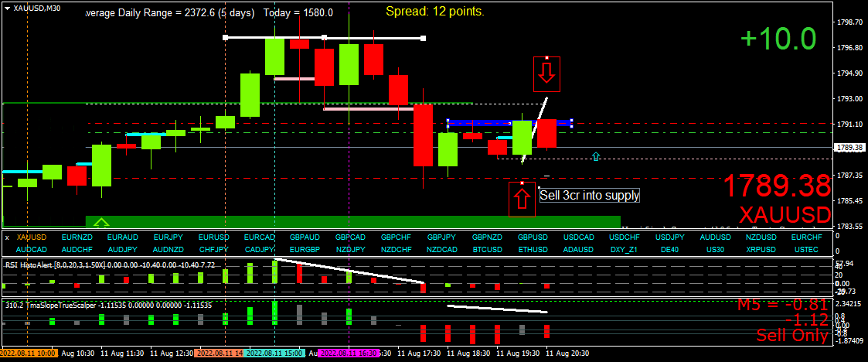Click the magenta 2022.08.11 16:30 time marker
Image resolution: width=868 pixels, height=362 pixels.
click(x=349, y=353)
